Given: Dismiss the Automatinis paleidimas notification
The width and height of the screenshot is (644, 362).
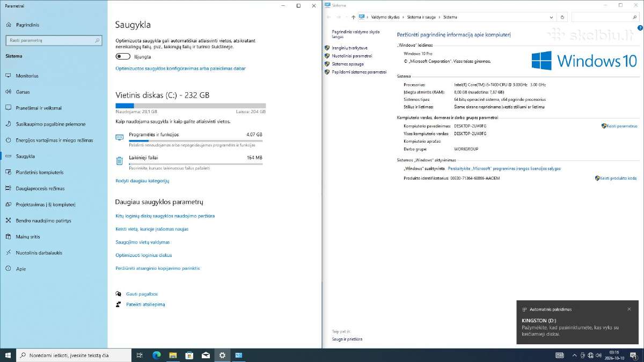Looking at the screenshot, I should coord(629,309).
